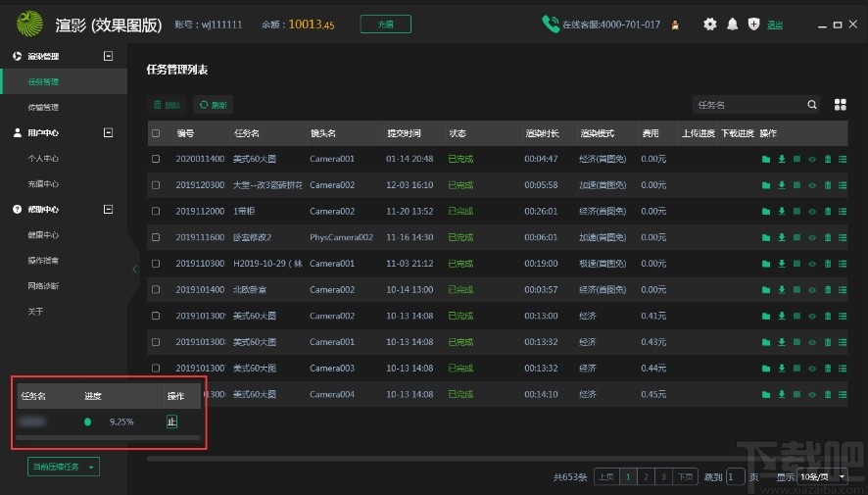Trash icon in the Camera003 row
The width and height of the screenshot is (868, 495).
(x=828, y=369)
